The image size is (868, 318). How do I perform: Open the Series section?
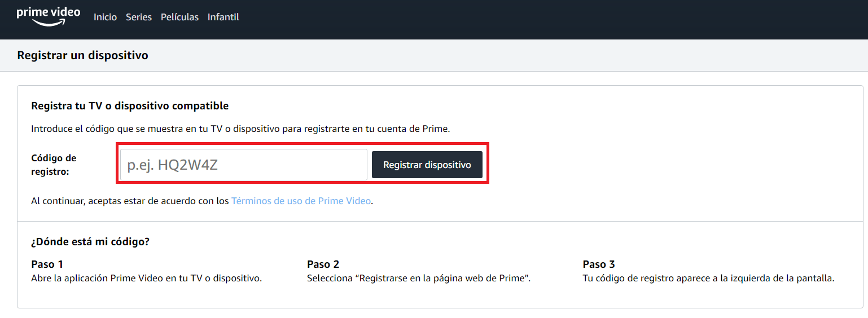(x=139, y=17)
